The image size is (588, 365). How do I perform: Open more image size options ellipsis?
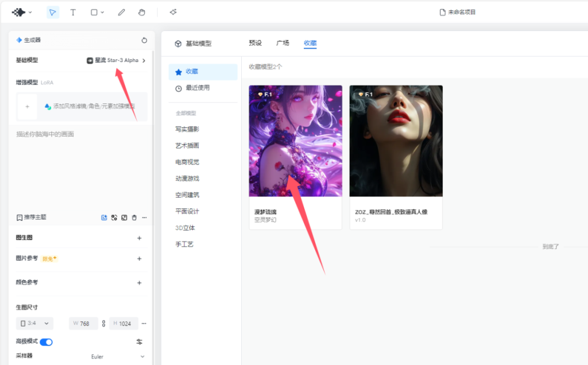(144, 324)
